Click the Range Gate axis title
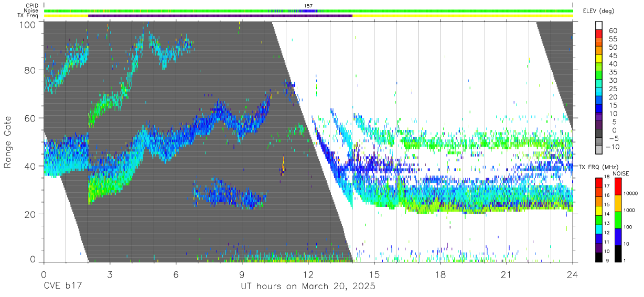Image resolution: width=644 pixels, height=297 pixels. [8, 142]
